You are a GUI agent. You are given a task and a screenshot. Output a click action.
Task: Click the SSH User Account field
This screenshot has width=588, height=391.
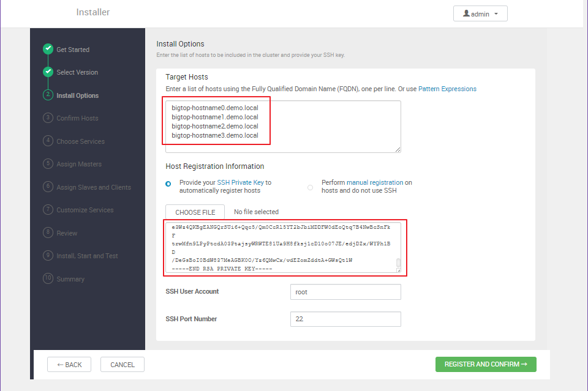(x=345, y=292)
